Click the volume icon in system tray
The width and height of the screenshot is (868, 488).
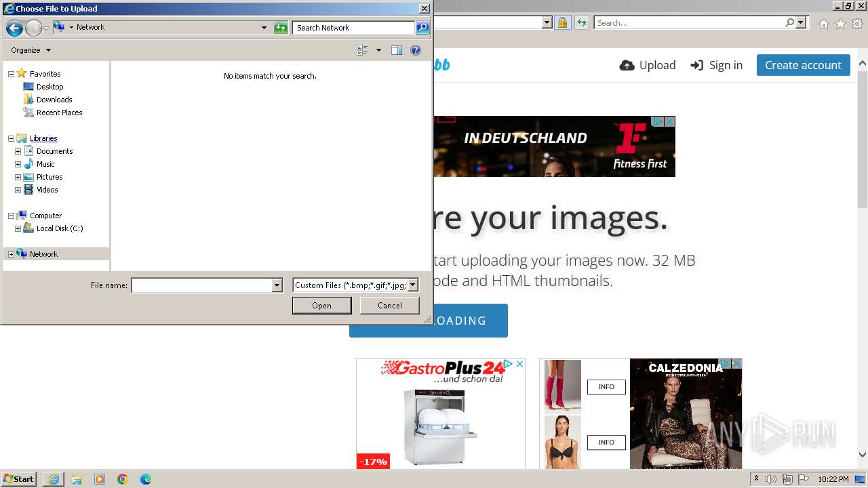point(771,479)
